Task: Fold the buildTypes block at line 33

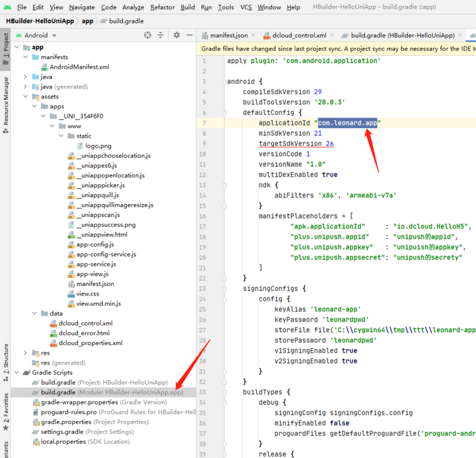Action: click(224, 392)
